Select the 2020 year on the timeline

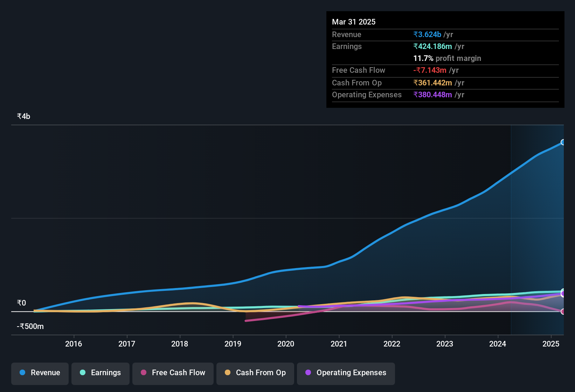coord(286,344)
